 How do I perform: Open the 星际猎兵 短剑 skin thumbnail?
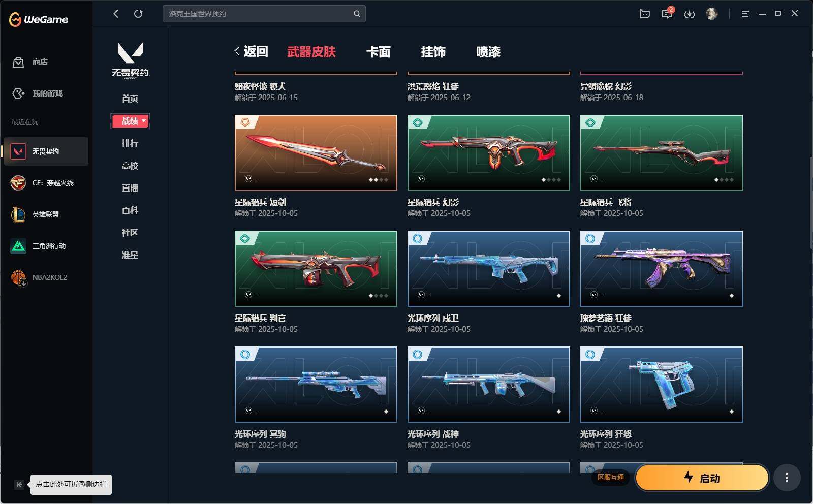[316, 153]
